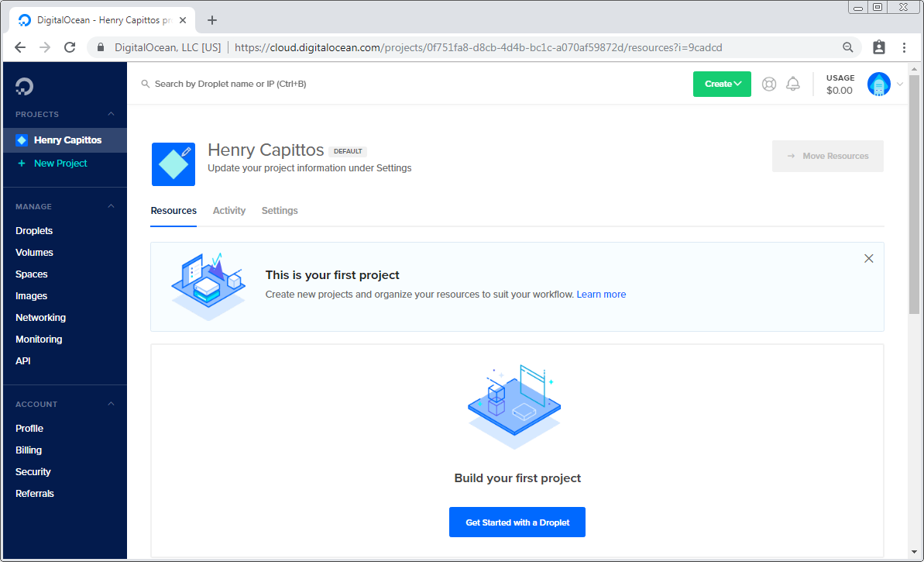Open a new browser tab

point(212,20)
